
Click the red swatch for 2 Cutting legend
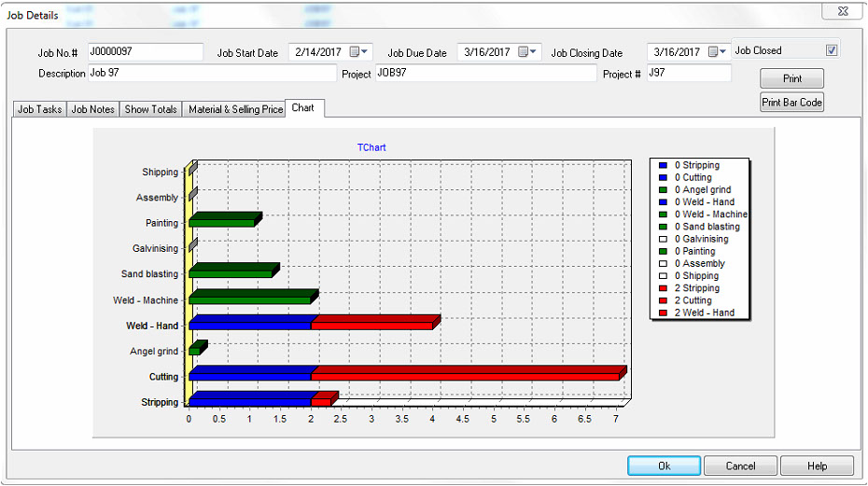pos(662,300)
